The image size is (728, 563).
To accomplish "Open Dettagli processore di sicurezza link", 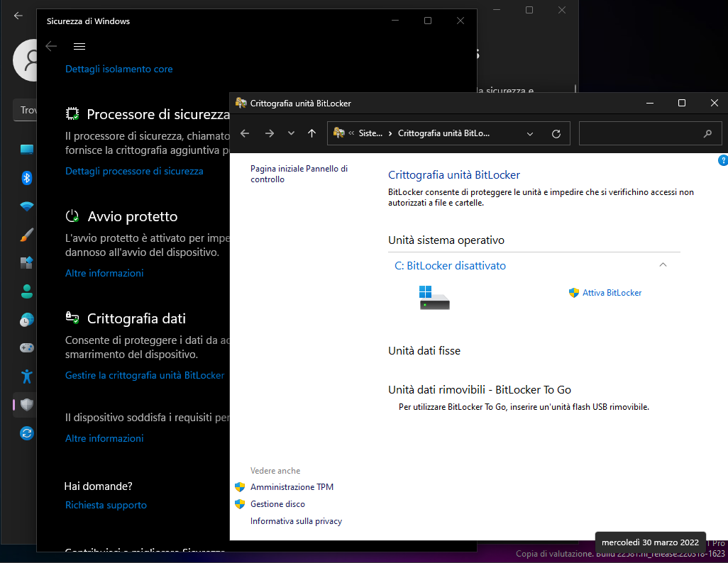I will pyautogui.click(x=134, y=172).
